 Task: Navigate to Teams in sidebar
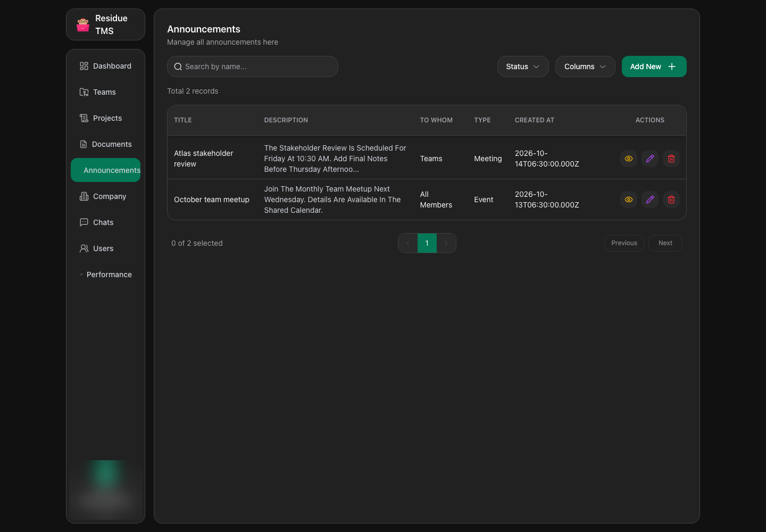(x=105, y=92)
